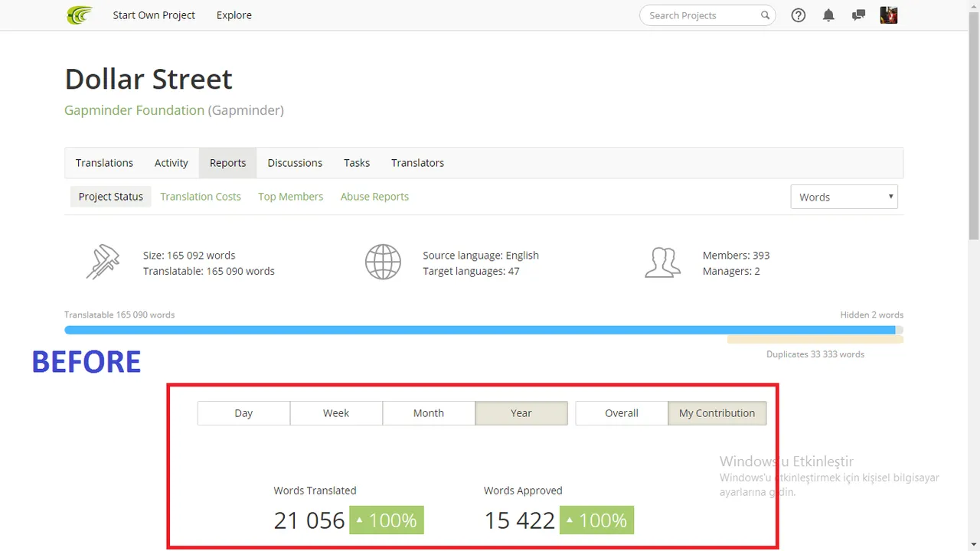Select the Day period toggle
Viewport: 980px width, 551px height.
pyautogui.click(x=243, y=413)
